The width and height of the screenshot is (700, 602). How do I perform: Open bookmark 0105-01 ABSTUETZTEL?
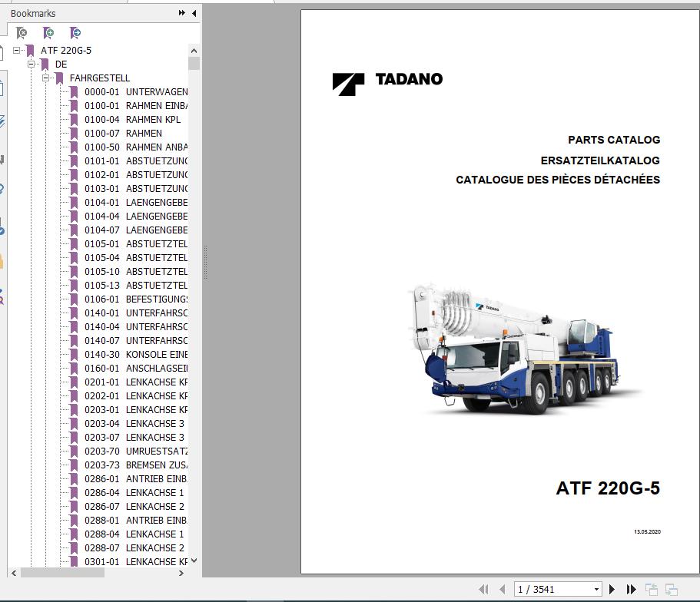pyautogui.click(x=136, y=244)
